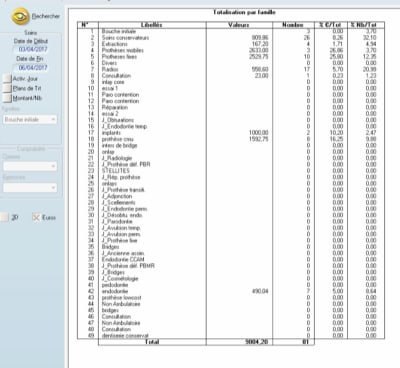Image resolution: width=400 pixels, height=368 pixels.
Task: Click the Nombre column header
Action: 293,25
